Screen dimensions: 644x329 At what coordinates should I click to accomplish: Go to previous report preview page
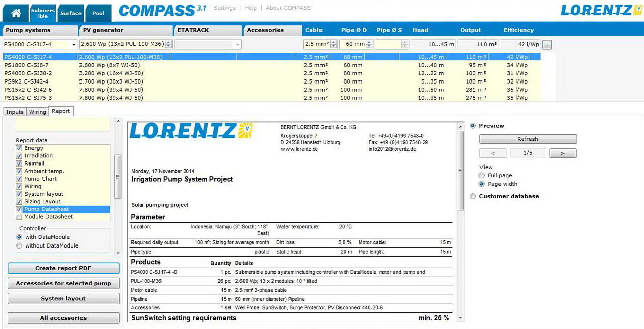point(492,153)
